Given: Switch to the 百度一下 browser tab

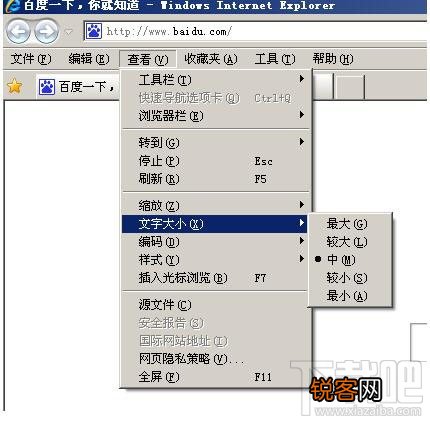Looking at the screenshot, I should (x=77, y=87).
